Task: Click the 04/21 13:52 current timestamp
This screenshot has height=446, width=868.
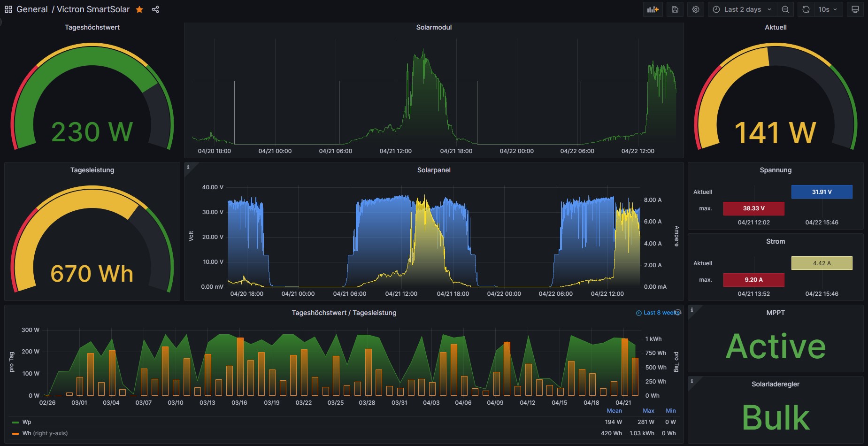Action: (753, 294)
